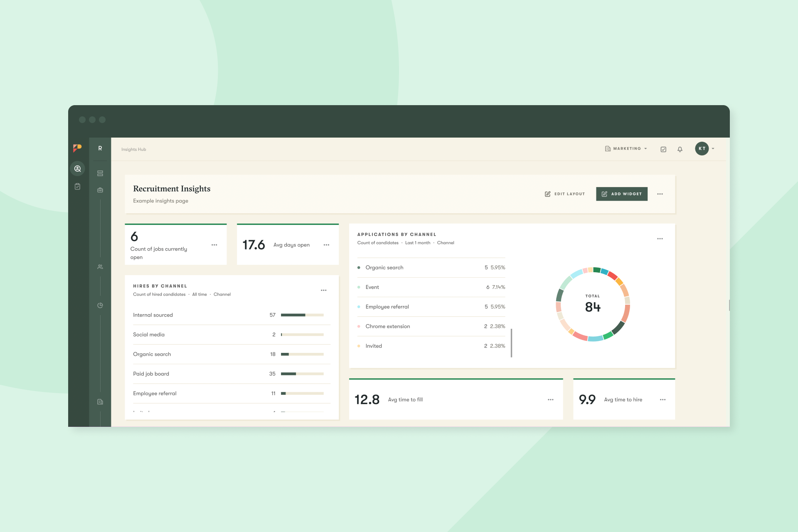Screen dimensions: 798x532
Task: Open Insights Hub in the breadcrumb
Action: pyautogui.click(x=133, y=149)
